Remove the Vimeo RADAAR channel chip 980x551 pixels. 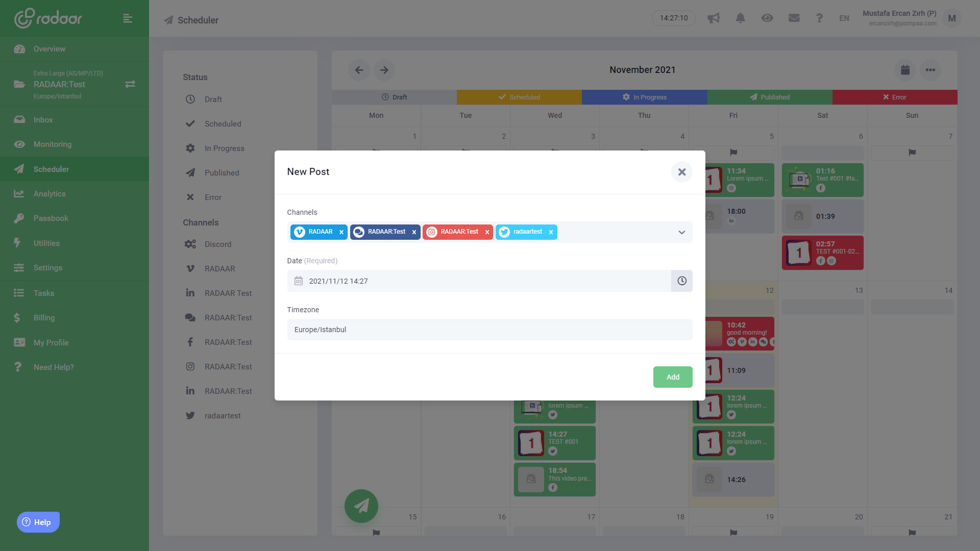(341, 232)
